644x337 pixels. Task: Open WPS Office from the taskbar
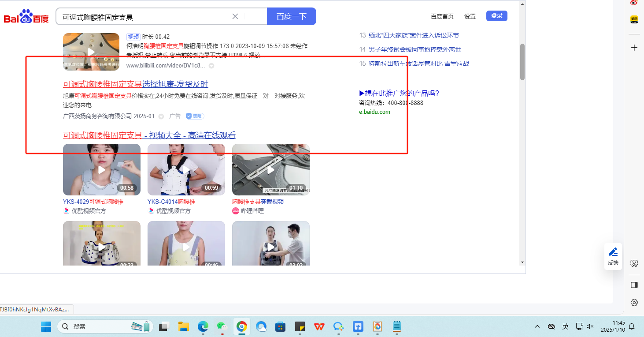pyautogui.click(x=319, y=327)
